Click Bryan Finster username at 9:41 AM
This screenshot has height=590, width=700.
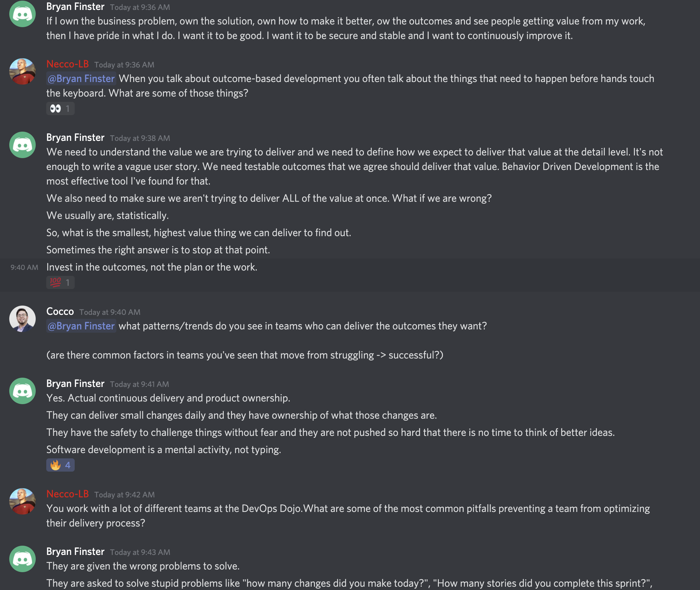(75, 384)
